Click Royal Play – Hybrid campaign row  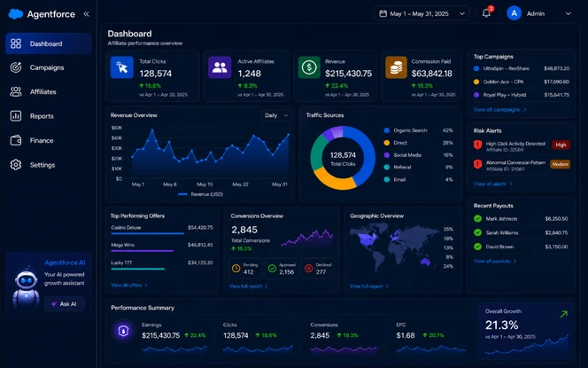522,95
